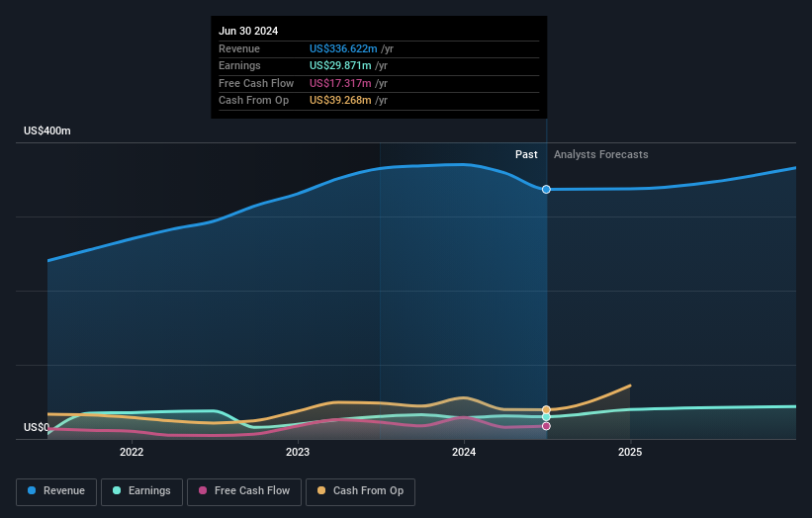Select the 2023 x-axis label
Viewport: 812px width, 518px height.
click(298, 453)
